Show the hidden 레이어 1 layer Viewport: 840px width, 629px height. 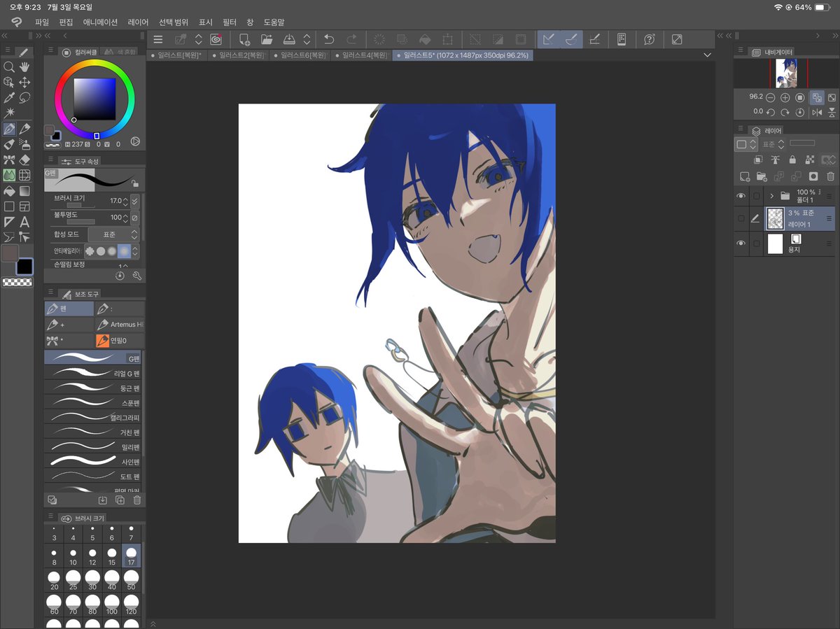click(x=741, y=219)
